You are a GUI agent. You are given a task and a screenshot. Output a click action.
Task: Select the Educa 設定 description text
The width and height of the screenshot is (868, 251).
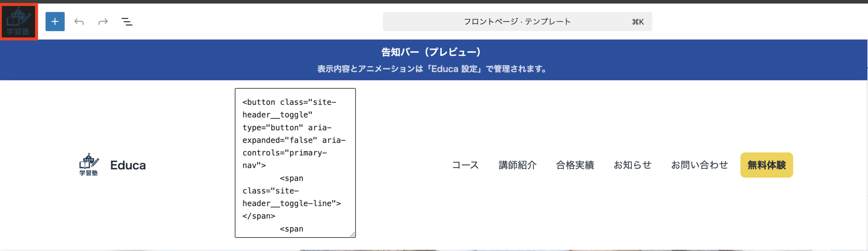click(432, 69)
